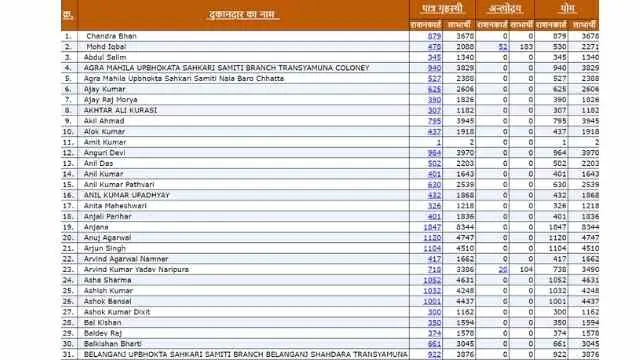Select the Anita Maheshwari name cell
This screenshot has height=360, width=640.
tap(243, 206)
